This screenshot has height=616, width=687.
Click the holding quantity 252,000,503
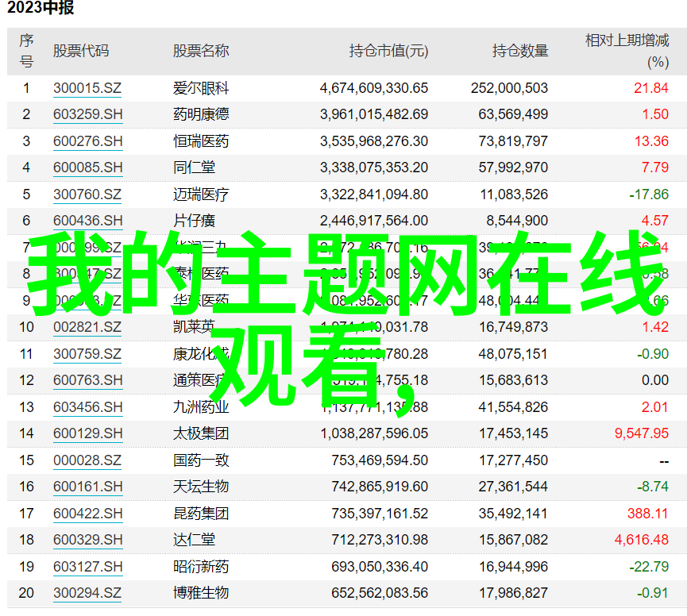pyautogui.click(x=510, y=88)
